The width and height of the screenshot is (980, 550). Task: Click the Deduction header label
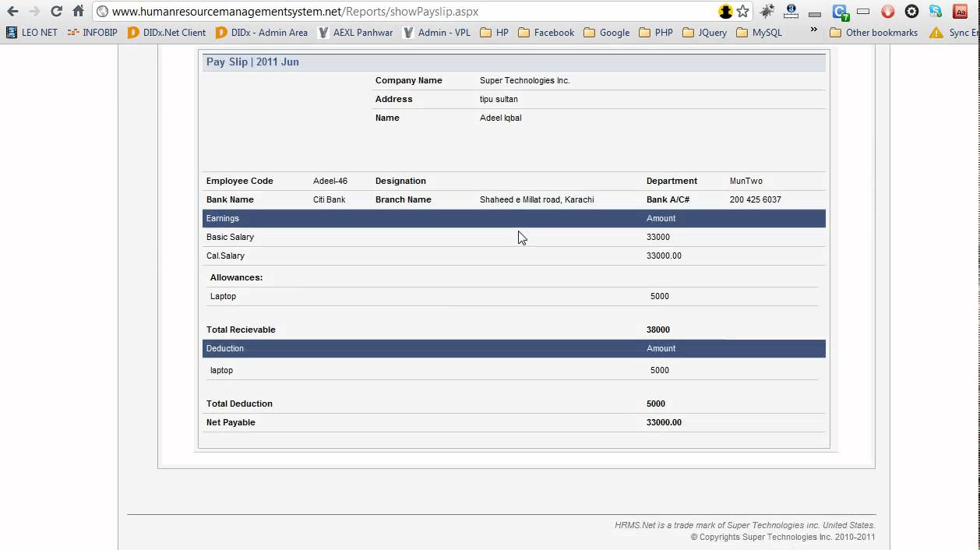tap(225, 348)
